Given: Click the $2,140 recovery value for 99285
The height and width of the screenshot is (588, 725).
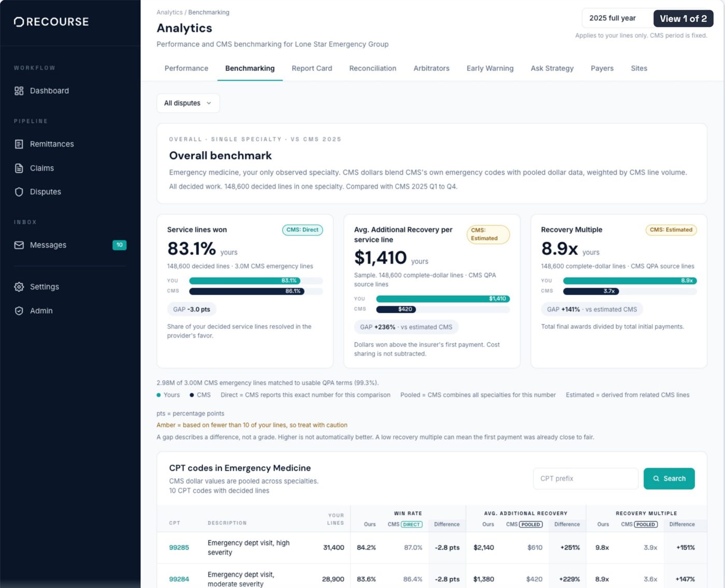Looking at the screenshot, I should (484, 548).
